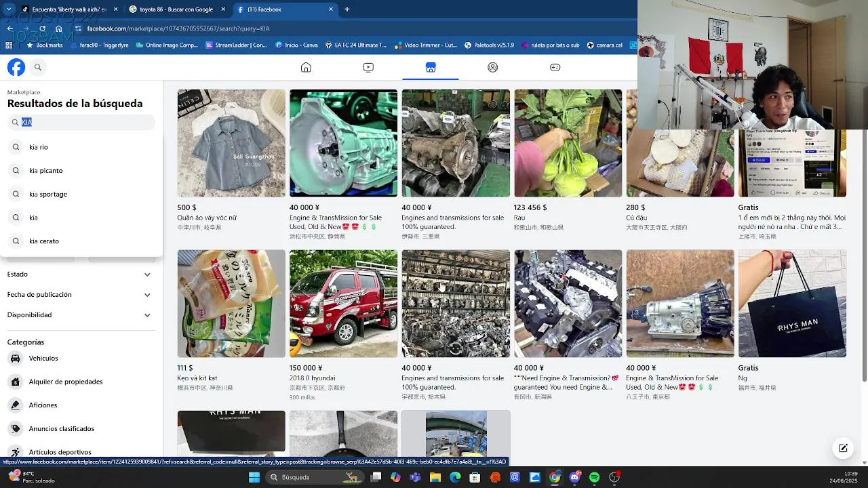Open the green vegetables Rau listing photo
The width and height of the screenshot is (868, 488).
tap(568, 143)
